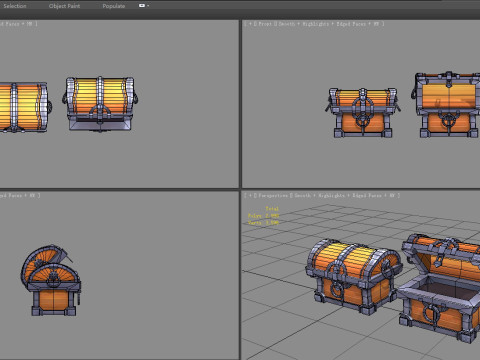Viewport: 480px width, 360px height.
Task: Open the Front viewport plus menu
Action: pos(250,24)
